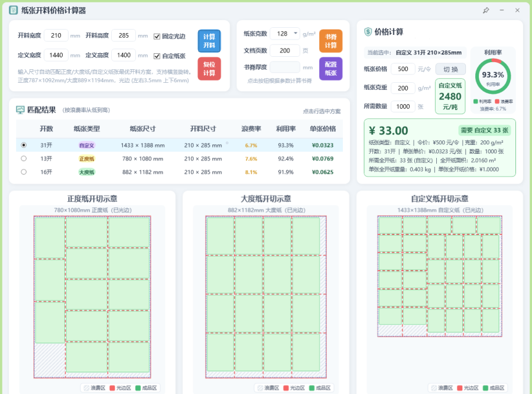The image size is (532, 394).
Task: Click the 利用率 column header
Action: pyautogui.click(x=286, y=129)
